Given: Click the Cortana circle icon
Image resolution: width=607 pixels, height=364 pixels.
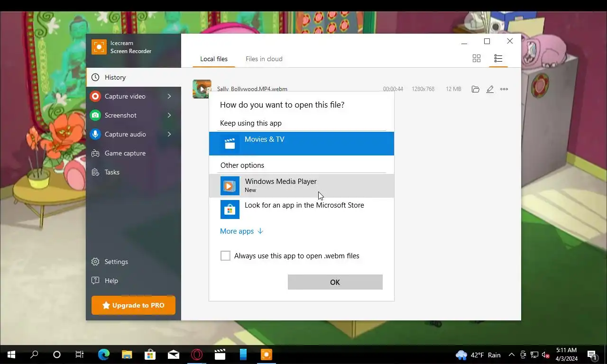Looking at the screenshot, I should pos(57,355).
